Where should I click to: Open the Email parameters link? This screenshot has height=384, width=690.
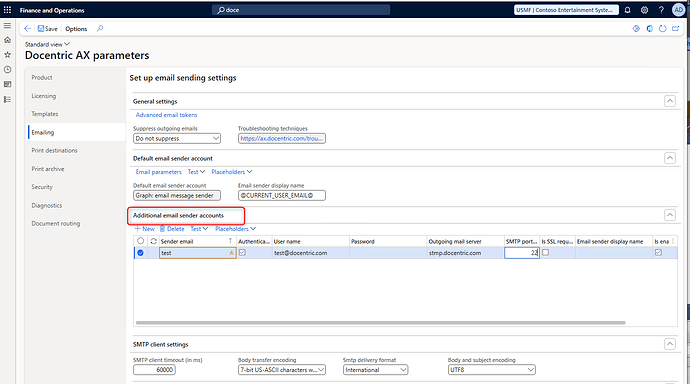(158, 172)
